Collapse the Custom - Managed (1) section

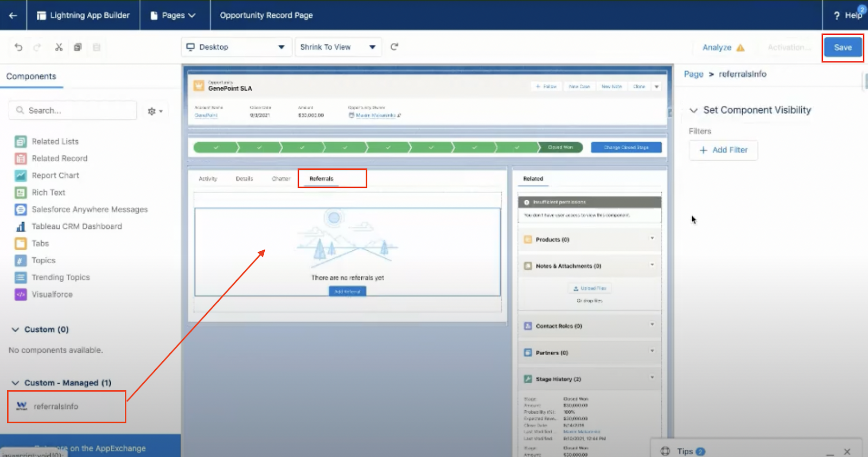[x=15, y=383]
